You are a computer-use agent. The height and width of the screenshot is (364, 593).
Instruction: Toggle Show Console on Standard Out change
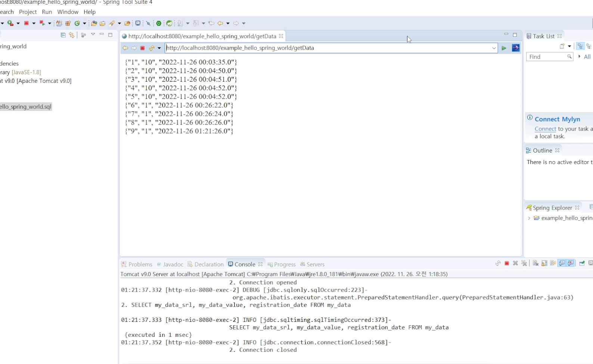coord(562,263)
